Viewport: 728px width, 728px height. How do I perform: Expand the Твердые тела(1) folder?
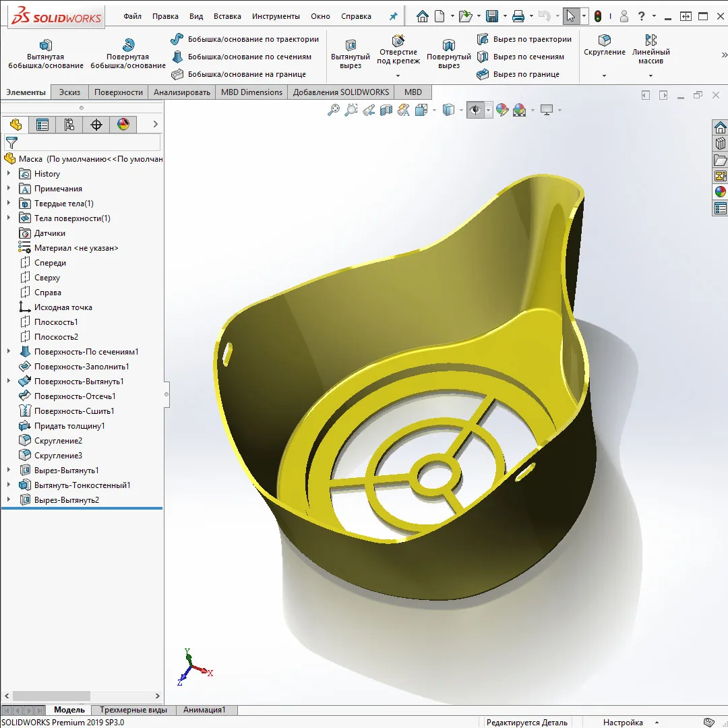point(9,204)
